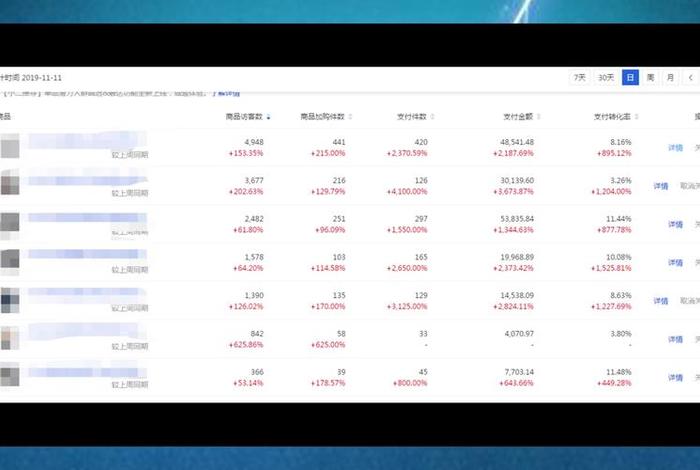This screenshot has width=700, height=470.
Task: Click sort arrows beside 支付金额 header
Action: tap(537, 117)
